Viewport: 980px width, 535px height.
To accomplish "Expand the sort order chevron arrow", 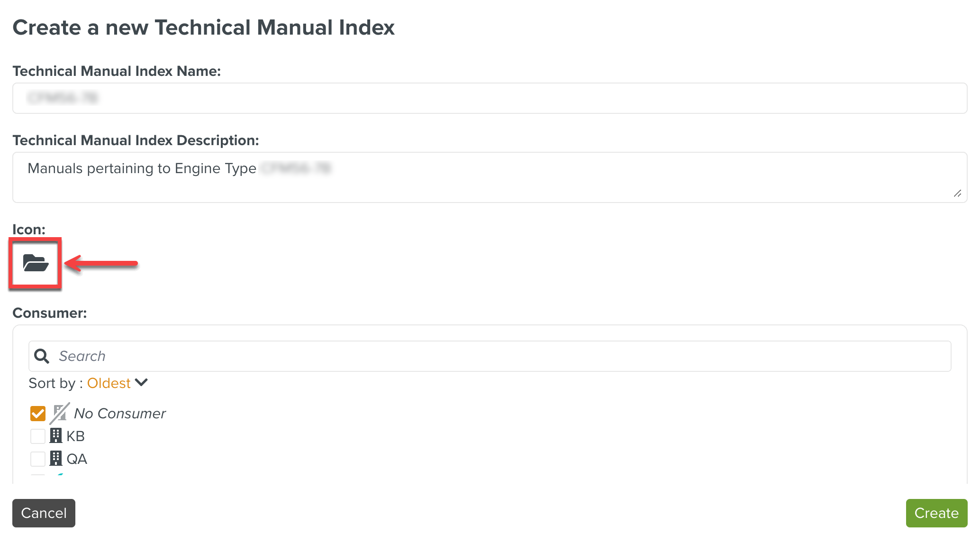I will point(141,382).
